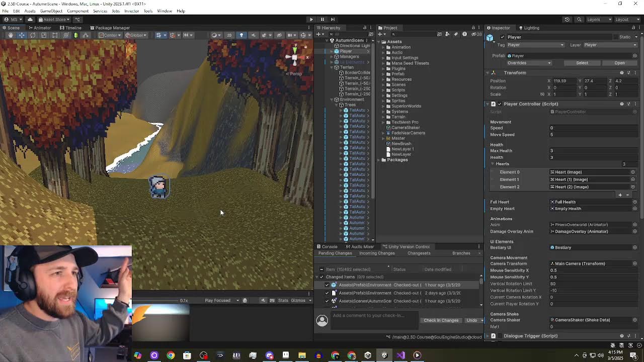Click the Pause button

pyautogui.click(x=322, y=19)
